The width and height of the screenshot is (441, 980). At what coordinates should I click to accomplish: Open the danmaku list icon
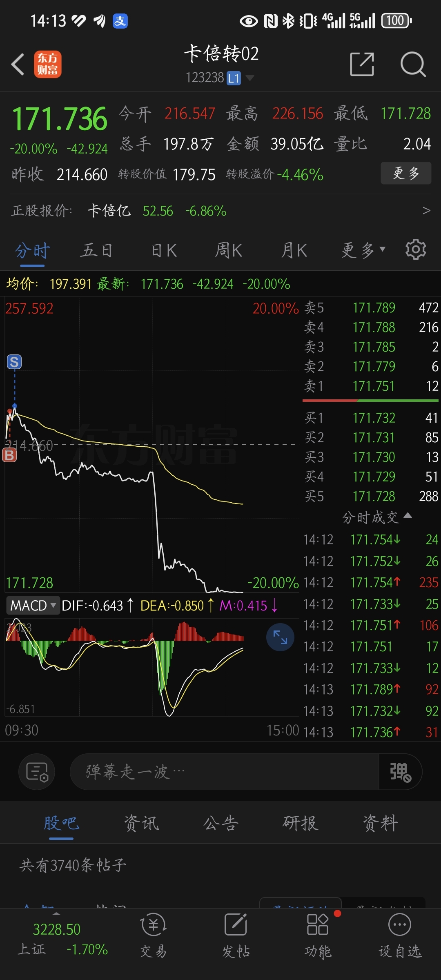point(37,772)
